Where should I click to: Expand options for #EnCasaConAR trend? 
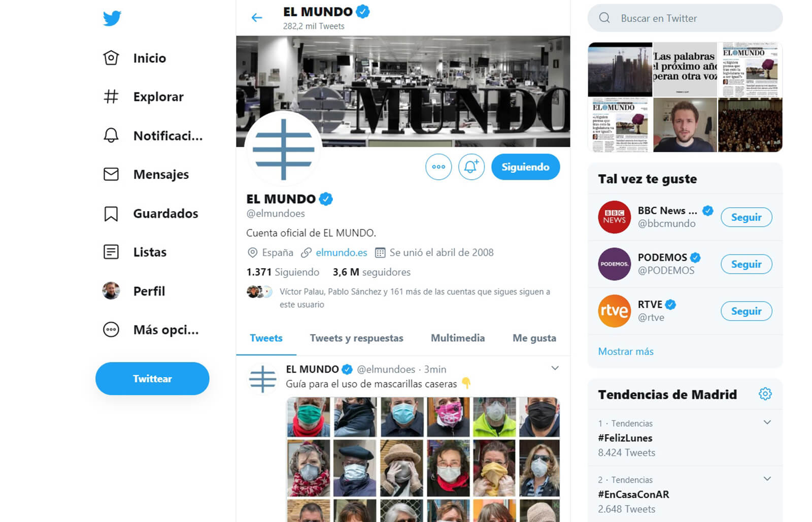click(767, 479)
